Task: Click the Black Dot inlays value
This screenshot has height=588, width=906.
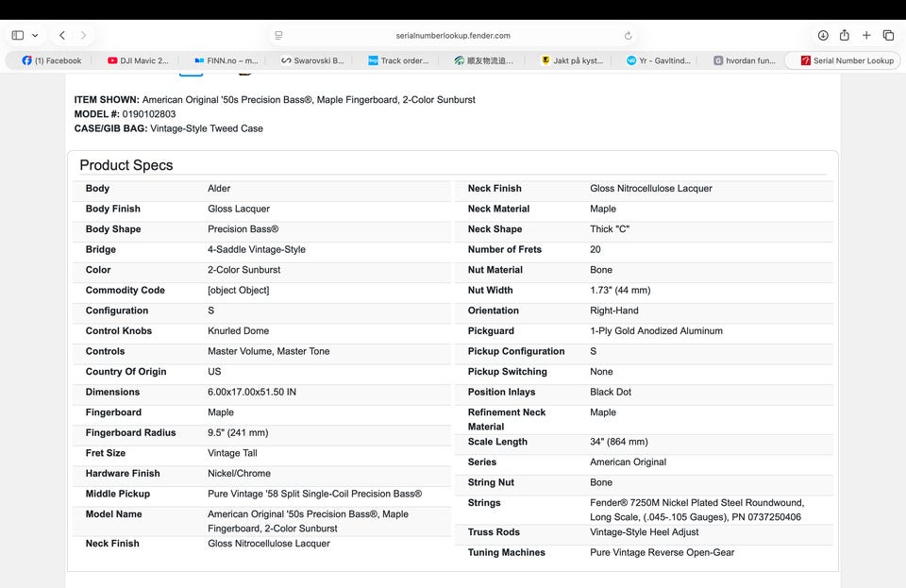Action: 611,392
